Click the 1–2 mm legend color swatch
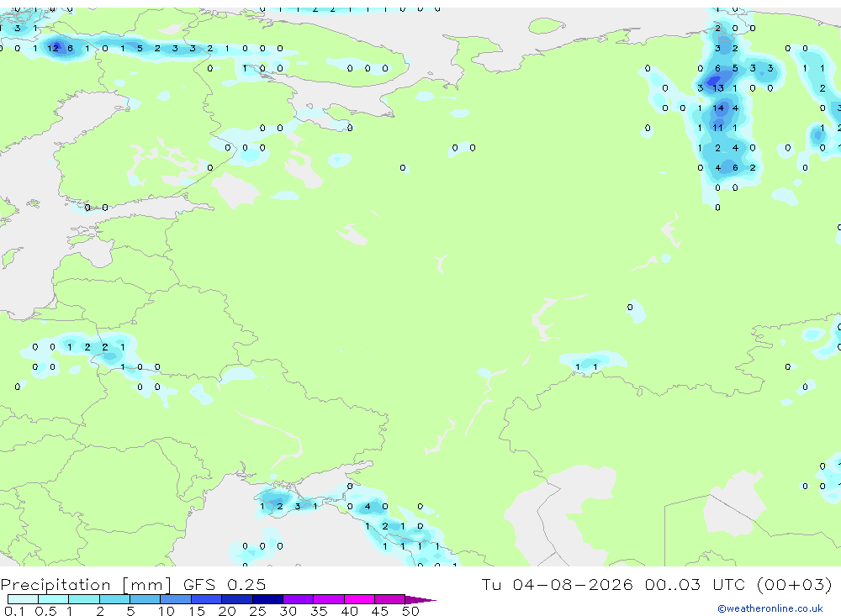This screenshot has height=616, width=841. coord(83,599)
